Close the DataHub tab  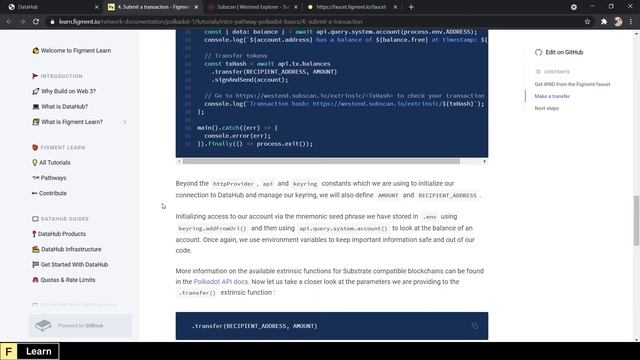96,7
